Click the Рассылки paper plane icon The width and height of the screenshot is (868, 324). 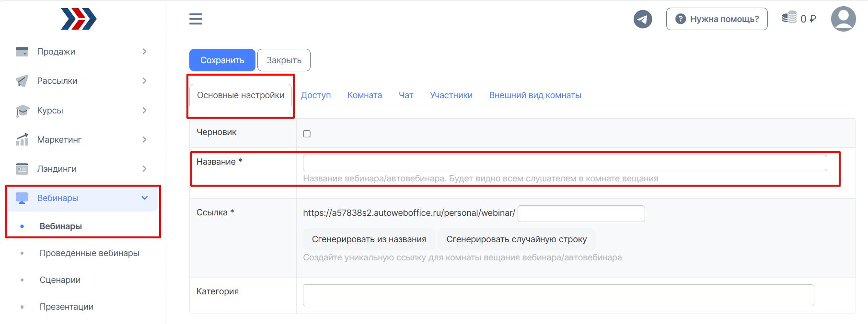pos(22,81)
